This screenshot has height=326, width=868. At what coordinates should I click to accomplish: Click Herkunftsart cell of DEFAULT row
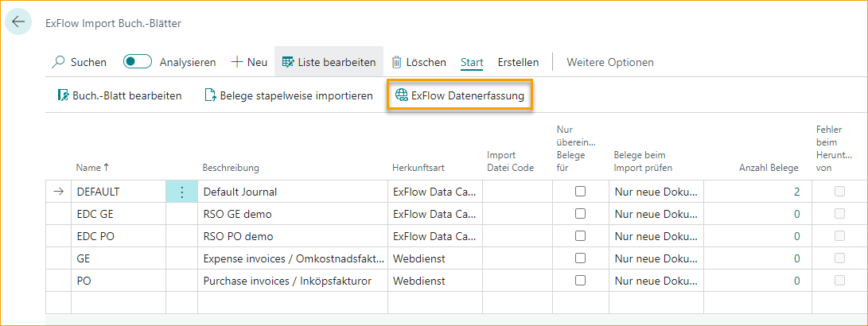pyautogui.click(x=434, y=192)
